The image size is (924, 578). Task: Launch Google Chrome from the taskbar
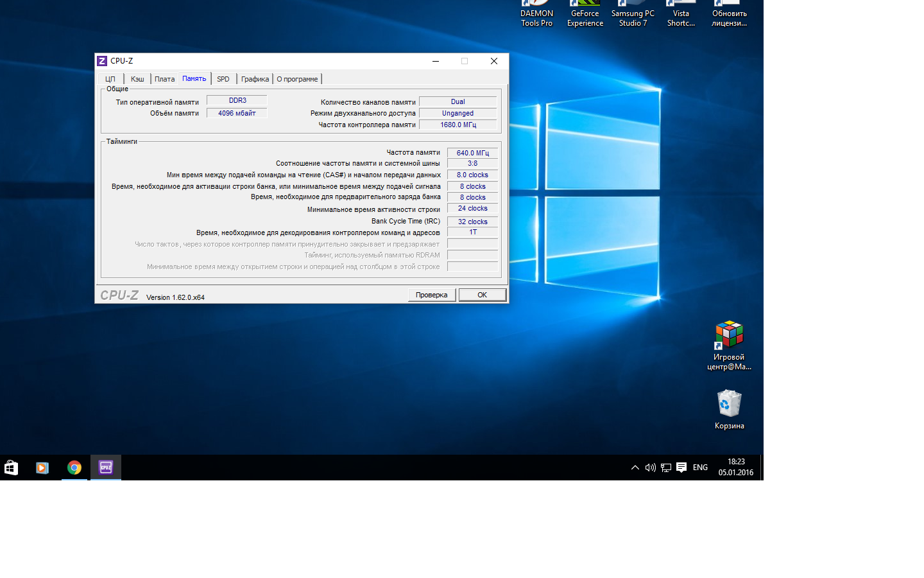(74, 468)
